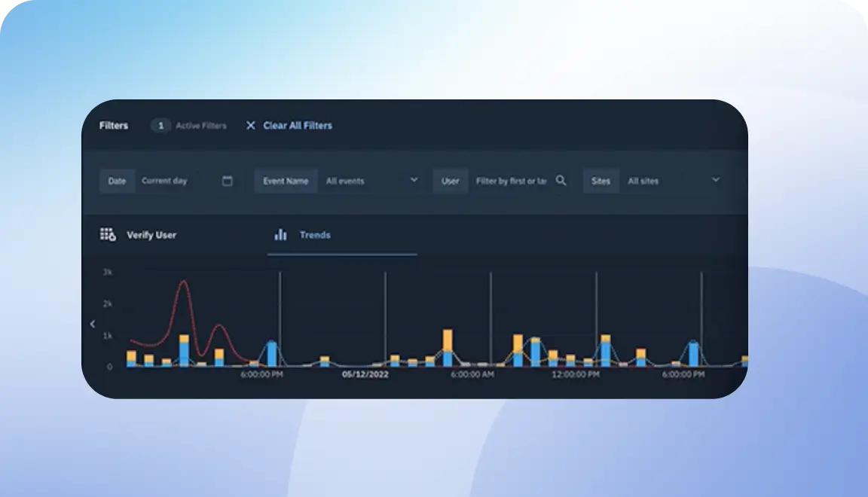Click the 05/12/2022 date axis label

coord(365,375)
